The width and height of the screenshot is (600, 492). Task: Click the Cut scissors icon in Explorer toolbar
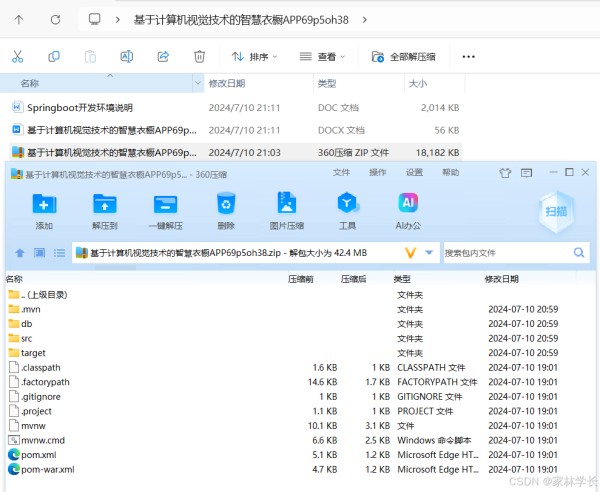tap(17, 57)
